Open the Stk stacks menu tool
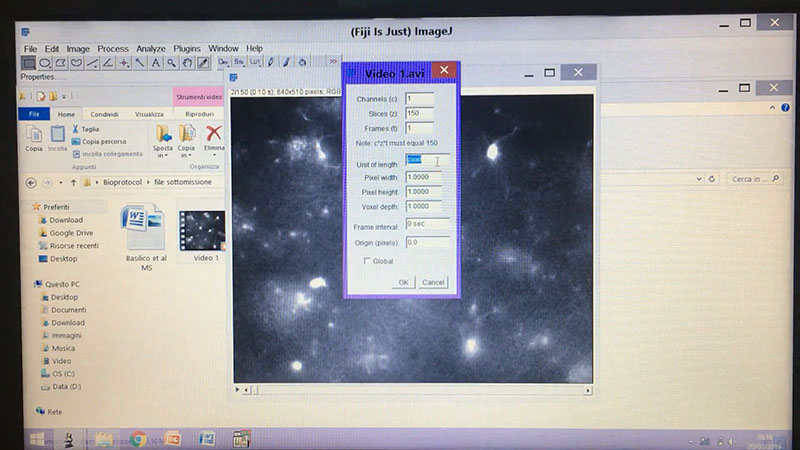The width and height of the screenshot is (800, 450). 239,62
